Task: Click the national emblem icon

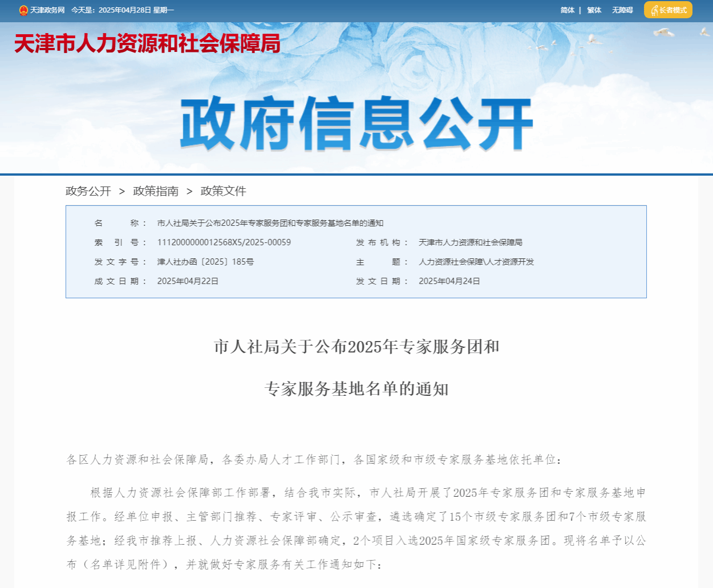Action: pyautogui.click(x=23, y=10)
